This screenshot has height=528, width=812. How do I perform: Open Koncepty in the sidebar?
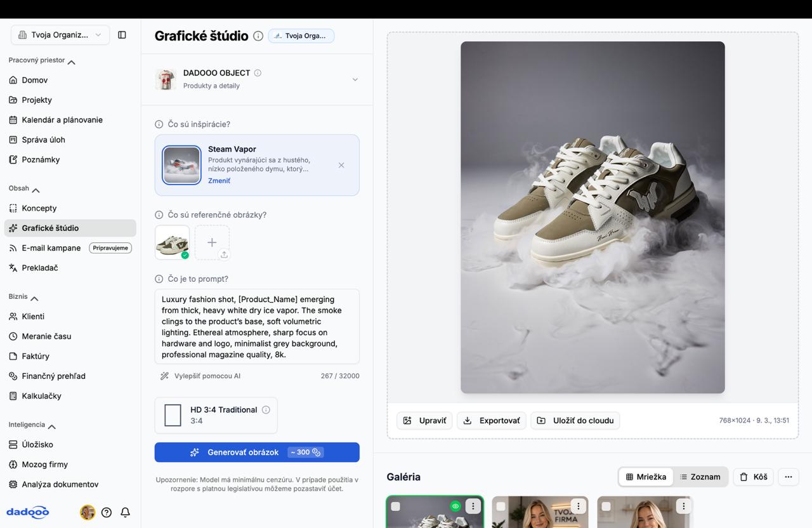[39, 208]
